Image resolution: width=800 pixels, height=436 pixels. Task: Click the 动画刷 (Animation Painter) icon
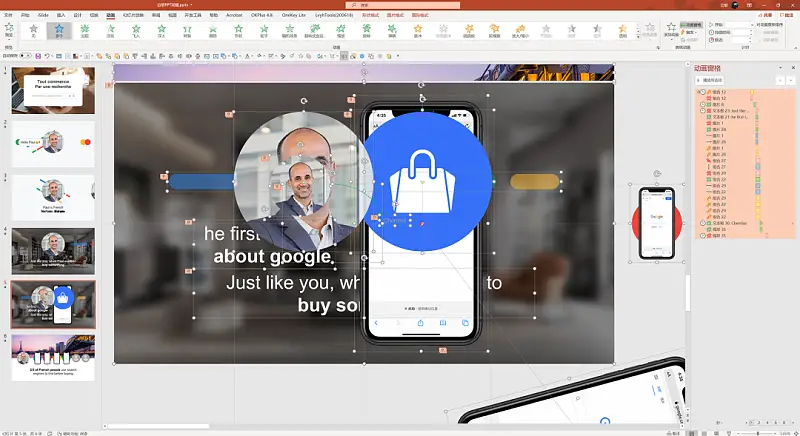tap(691, 40)
